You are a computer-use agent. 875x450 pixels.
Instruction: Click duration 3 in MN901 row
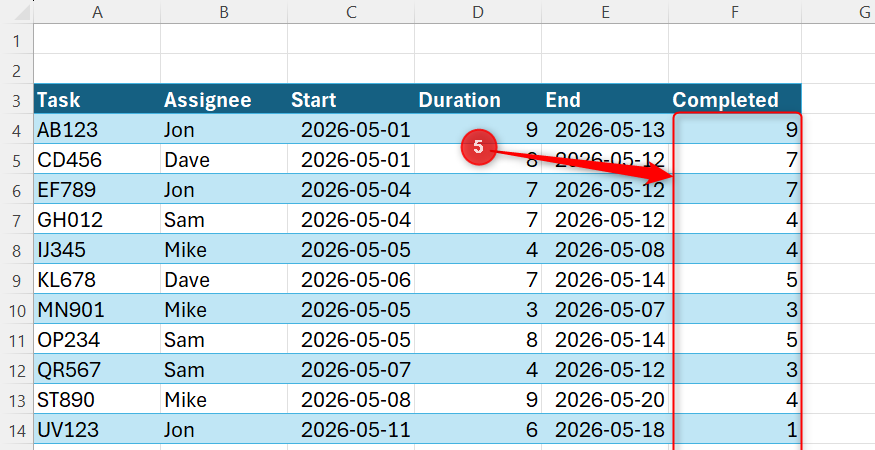[x=478, y=310]
